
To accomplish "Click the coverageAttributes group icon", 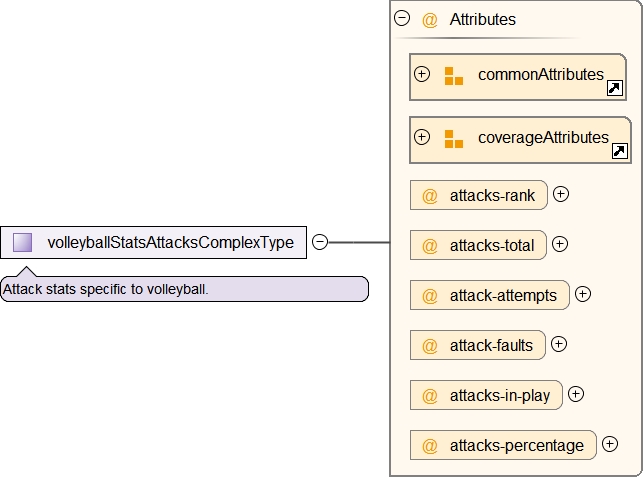I will coord(454,139).
